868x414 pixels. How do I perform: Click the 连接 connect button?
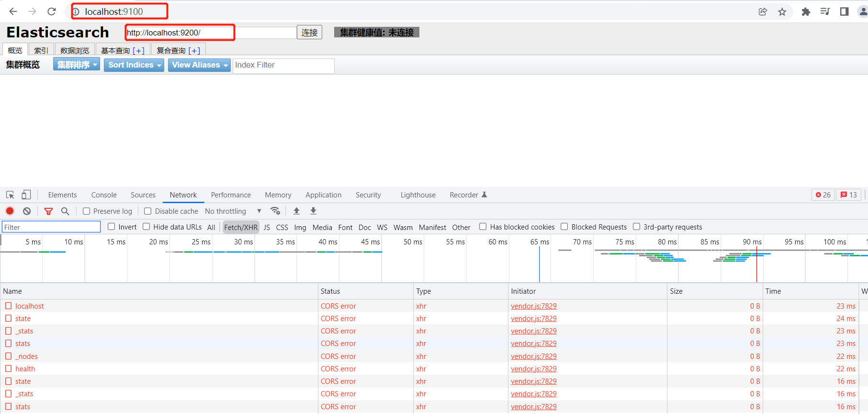pos(309,32)
